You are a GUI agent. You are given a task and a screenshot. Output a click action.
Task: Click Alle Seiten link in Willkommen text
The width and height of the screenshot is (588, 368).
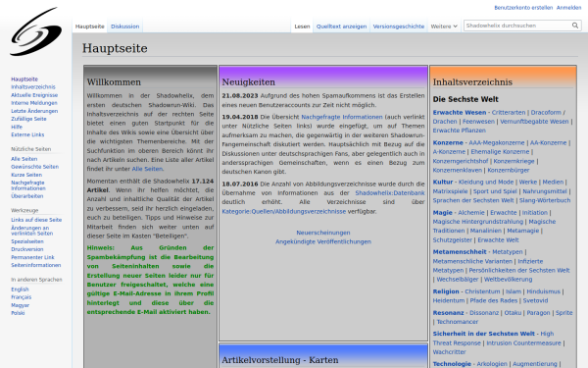pyautogui.click(x=147, y=169)
